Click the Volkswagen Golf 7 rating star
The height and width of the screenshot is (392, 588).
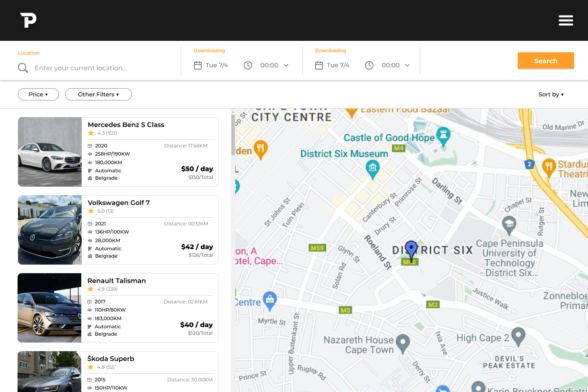[x=91, y=211]
